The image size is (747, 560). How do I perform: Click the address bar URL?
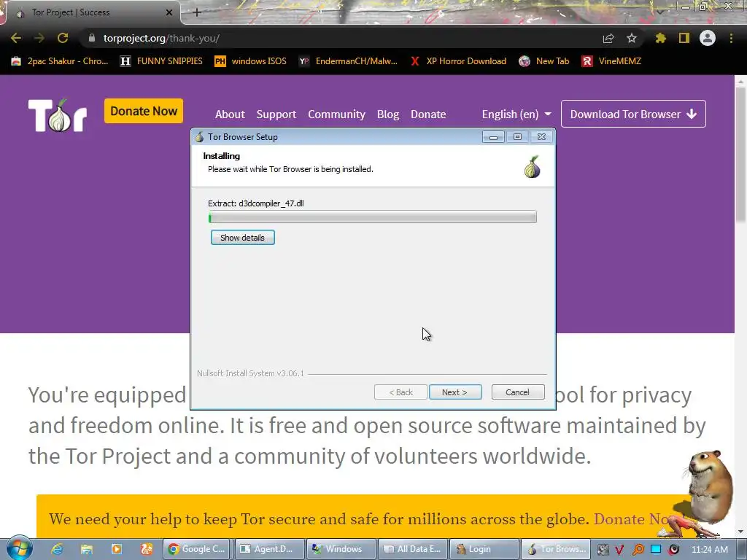click(161, 38)
